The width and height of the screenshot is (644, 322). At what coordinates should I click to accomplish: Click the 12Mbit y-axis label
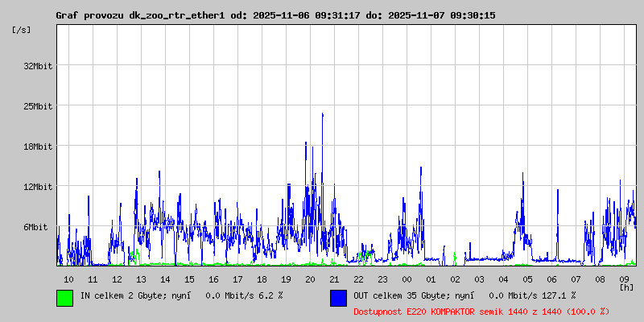(38, 187)
